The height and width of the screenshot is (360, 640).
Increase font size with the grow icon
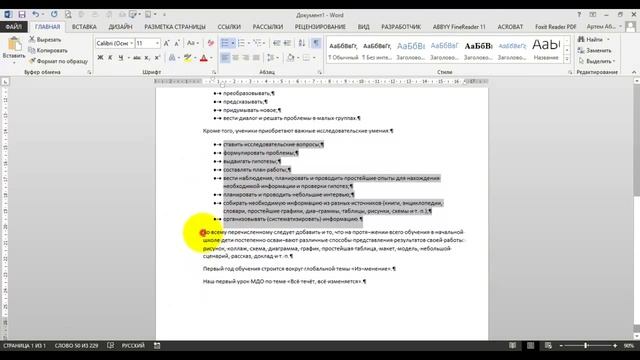167,43
